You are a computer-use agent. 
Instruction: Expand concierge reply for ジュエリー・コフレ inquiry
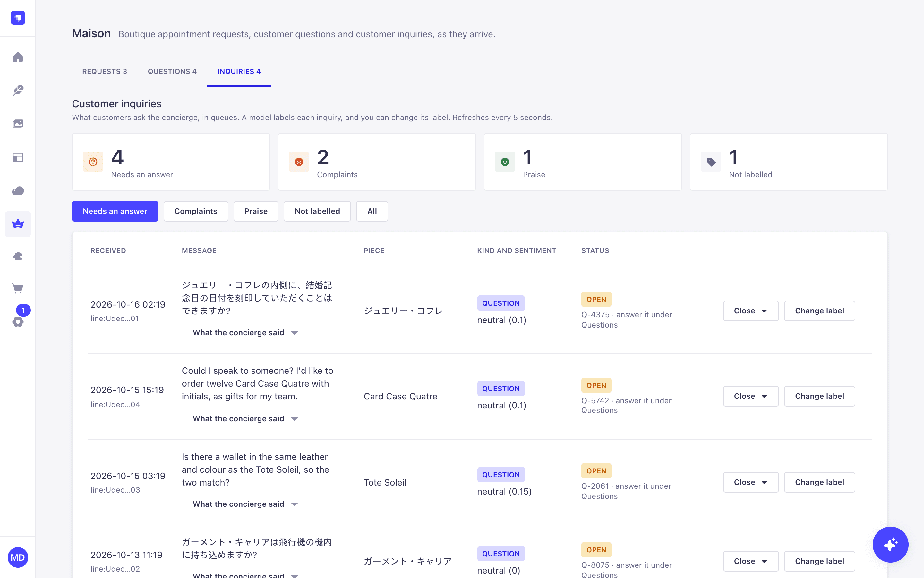pyautogui.click(x=245, y=333)
